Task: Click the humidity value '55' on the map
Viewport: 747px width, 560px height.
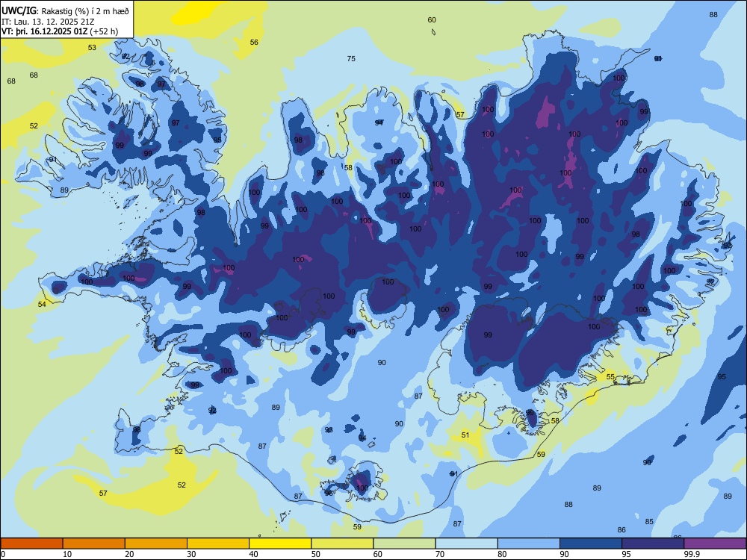Action: pyautogui.click(x=610, y=376)
